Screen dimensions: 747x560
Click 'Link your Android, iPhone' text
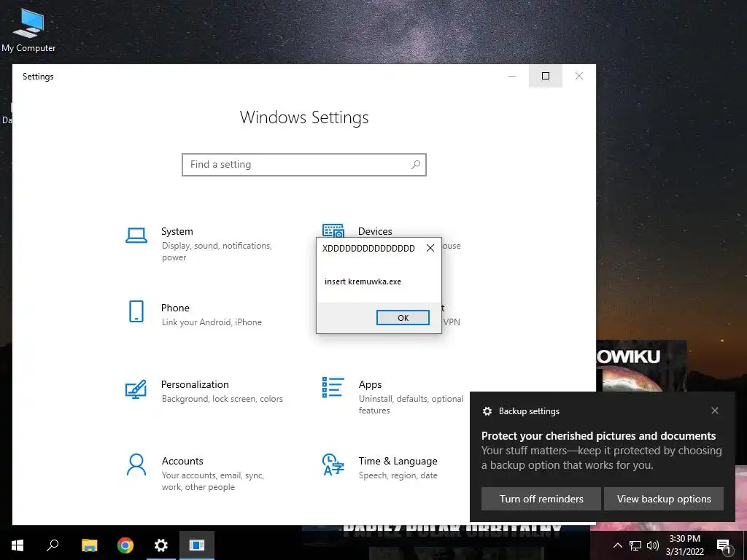212,322
